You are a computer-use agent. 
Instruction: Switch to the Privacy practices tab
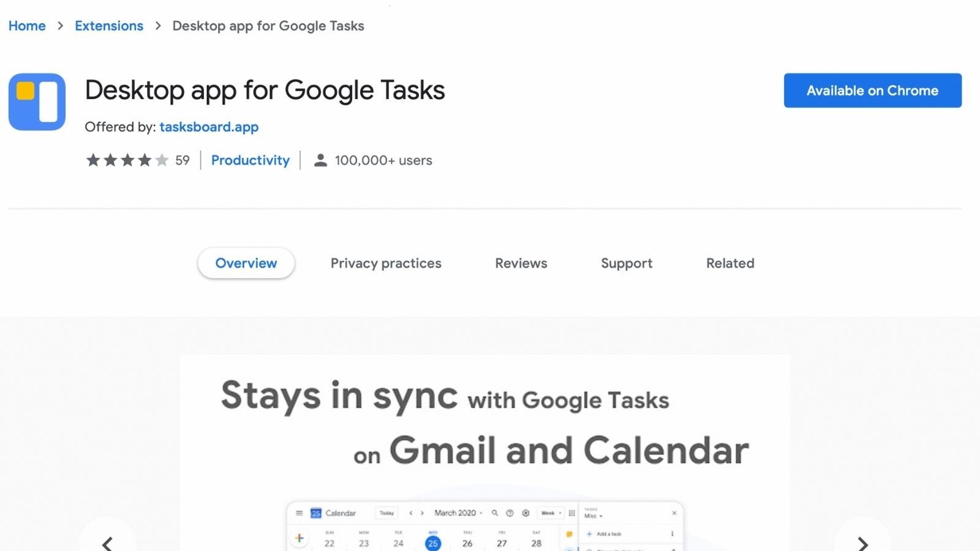pos(386,263)
